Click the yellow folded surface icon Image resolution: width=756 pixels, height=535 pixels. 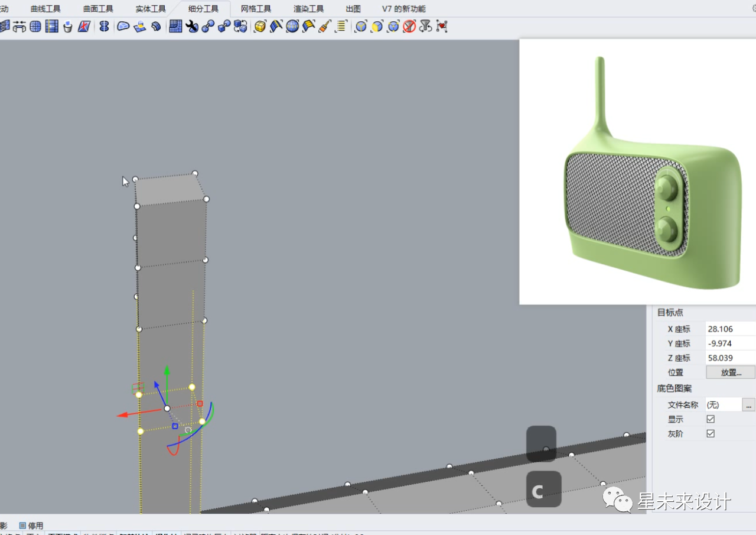point(309,26)
